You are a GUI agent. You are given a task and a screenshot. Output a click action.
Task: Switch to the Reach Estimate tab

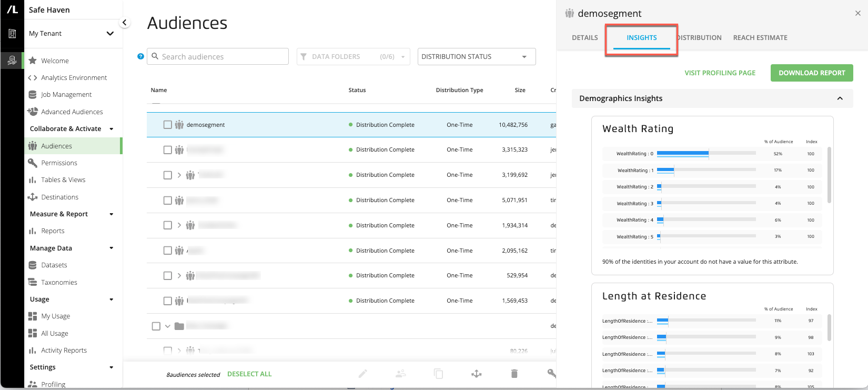click(760, 37)
